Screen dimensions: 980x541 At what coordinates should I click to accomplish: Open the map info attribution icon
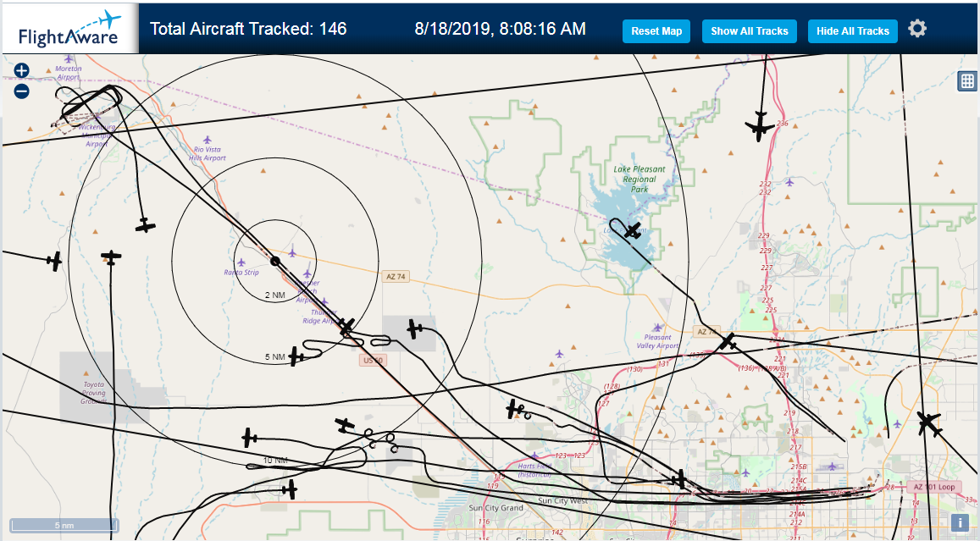coord(960,523)
